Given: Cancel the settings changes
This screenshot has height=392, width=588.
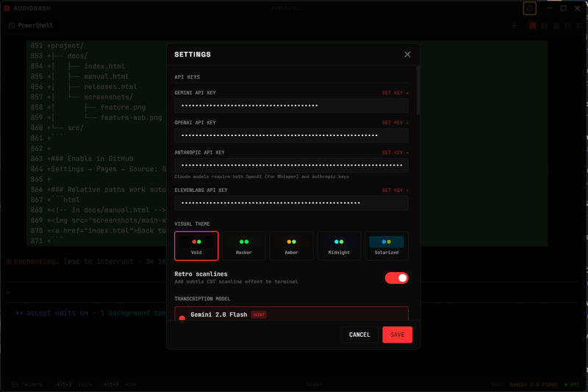Looking at the screenshot, I should pyautogui.click(x=359, y=335).
